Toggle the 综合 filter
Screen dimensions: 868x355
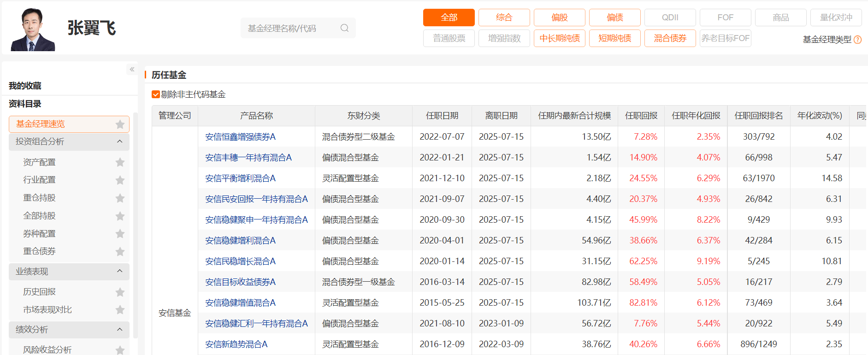(504, 18)
